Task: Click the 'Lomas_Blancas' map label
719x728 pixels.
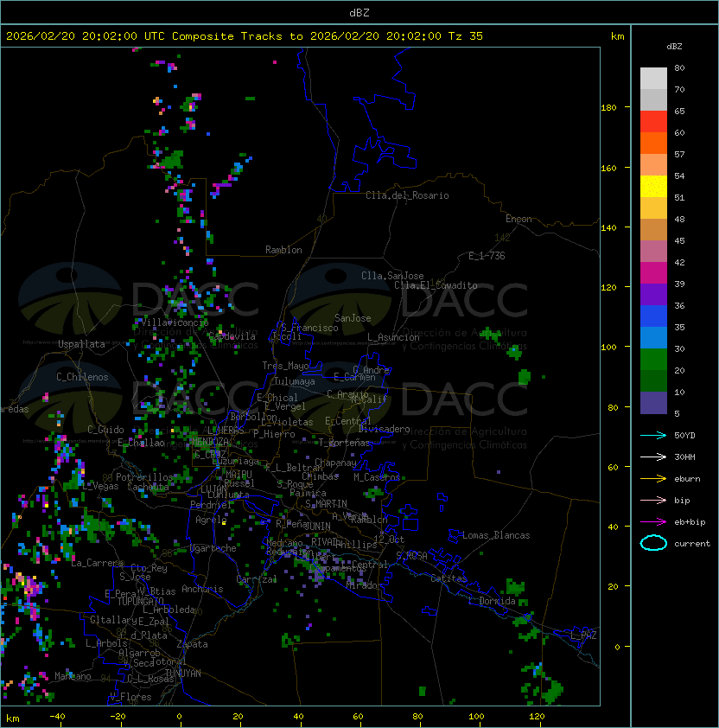Action: pos(496,535)
